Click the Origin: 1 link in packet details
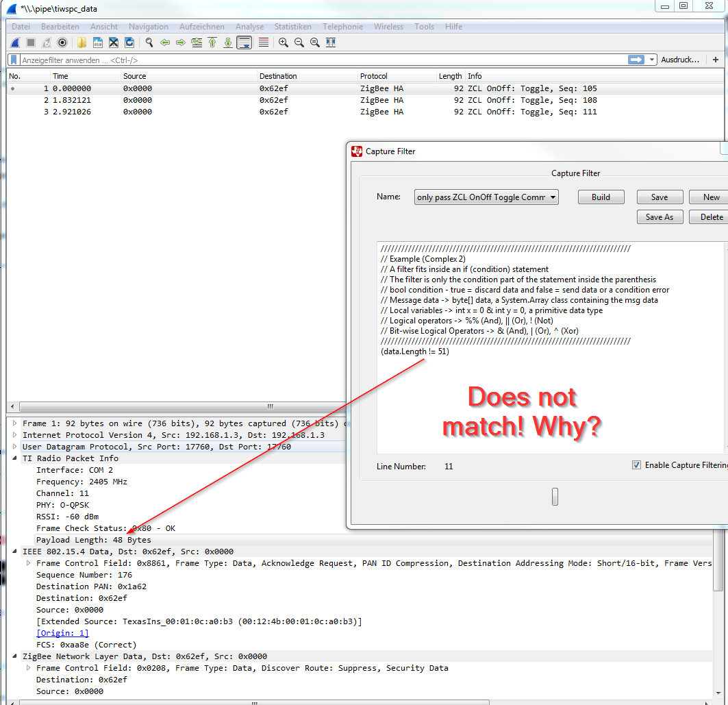728x705 pixels. click(x=62, y=632)
